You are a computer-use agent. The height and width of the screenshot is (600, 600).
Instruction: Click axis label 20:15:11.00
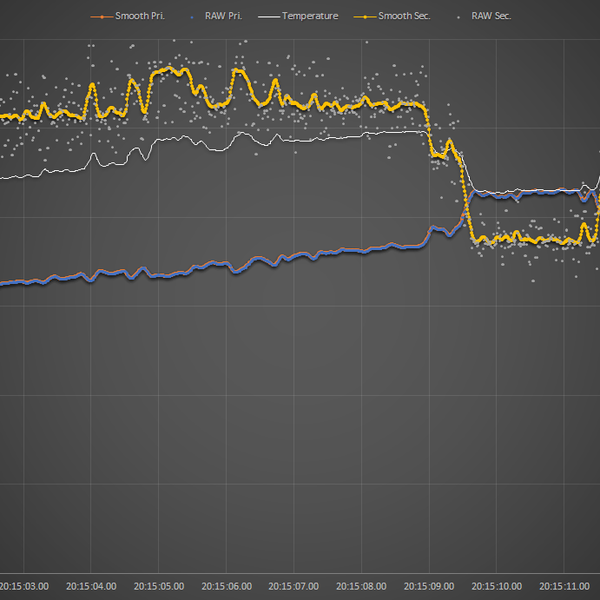[564, 586]
